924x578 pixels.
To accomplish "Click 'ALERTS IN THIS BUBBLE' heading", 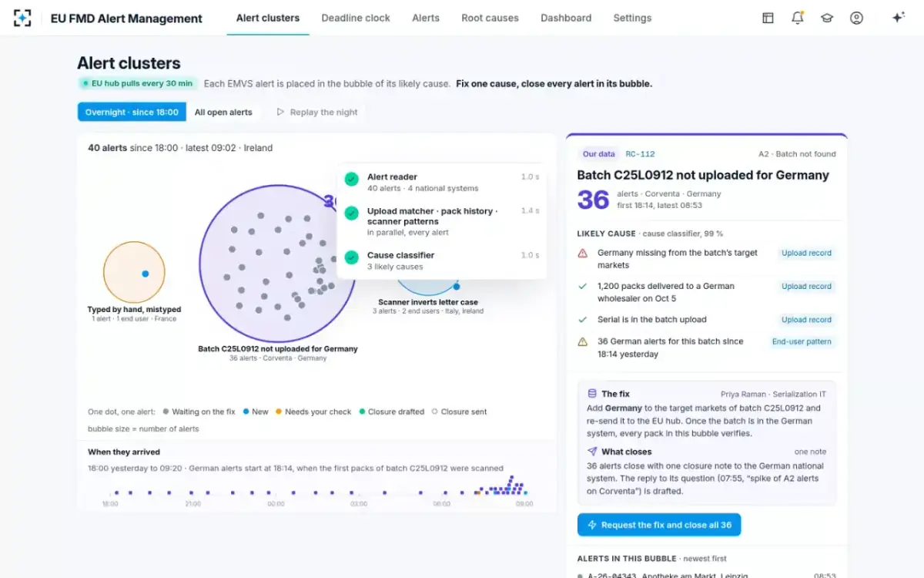I will pyautogui.click(x=627, y=559).
